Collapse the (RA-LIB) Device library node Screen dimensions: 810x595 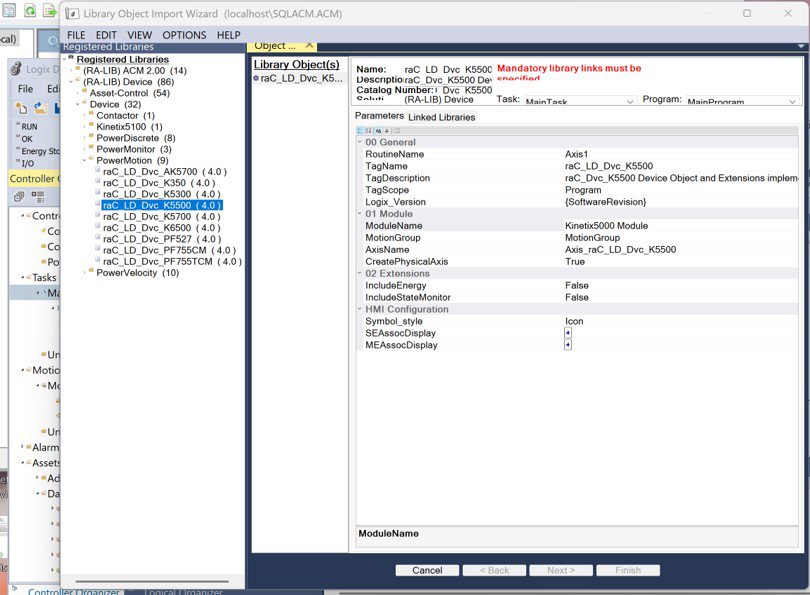(71, 82)
